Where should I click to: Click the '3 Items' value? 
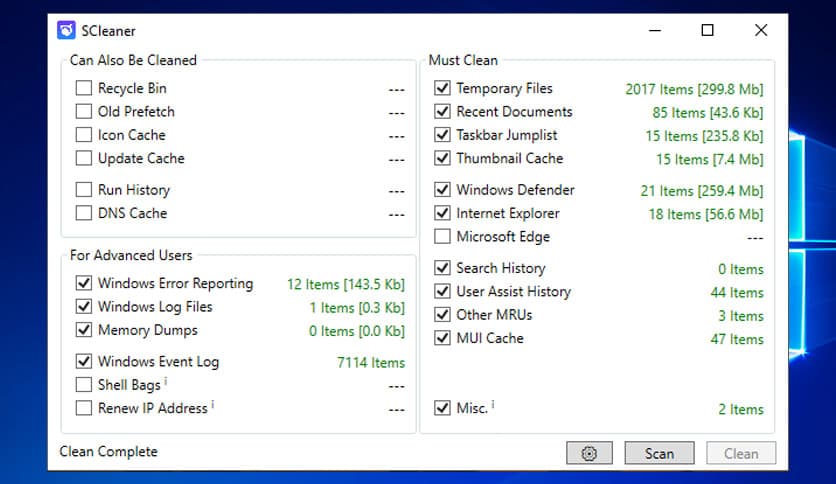point(741,316)
